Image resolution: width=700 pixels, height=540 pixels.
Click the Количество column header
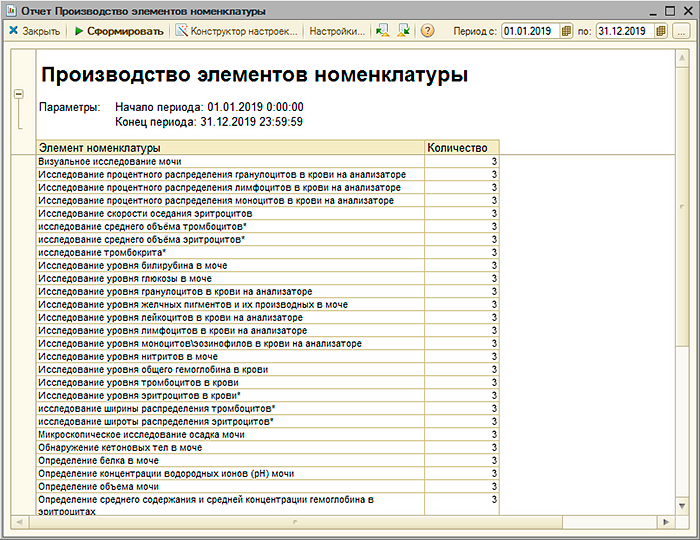(462, 148)
